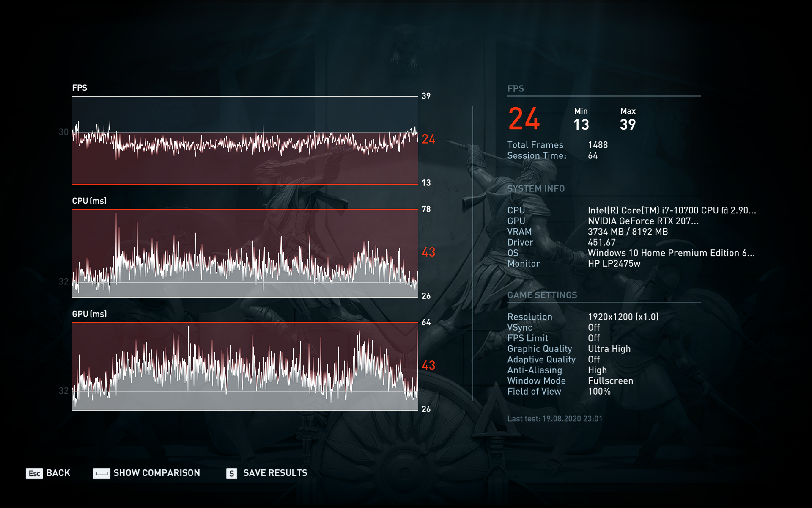Click the Min FPS value 13
812x508 pixels.
tap(581, 124)
